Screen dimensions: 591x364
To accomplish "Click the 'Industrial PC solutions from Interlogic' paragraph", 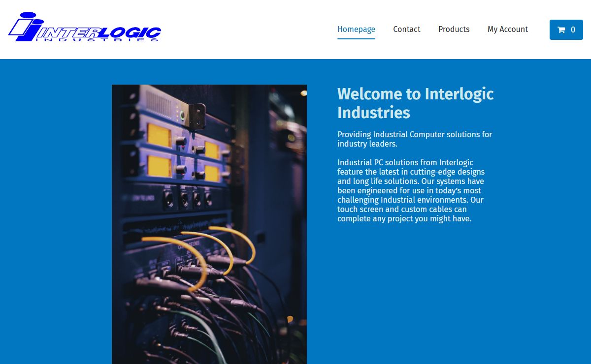I will [x=411, y=190].
